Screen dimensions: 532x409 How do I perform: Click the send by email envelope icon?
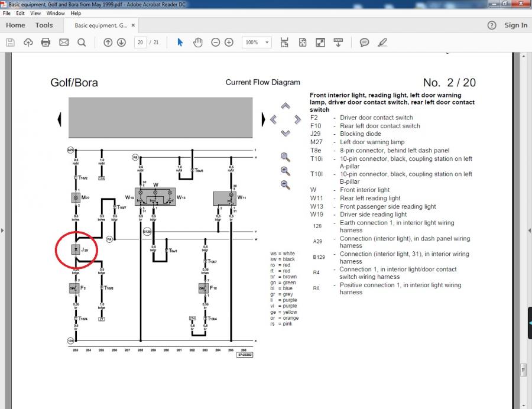(64, 43)
